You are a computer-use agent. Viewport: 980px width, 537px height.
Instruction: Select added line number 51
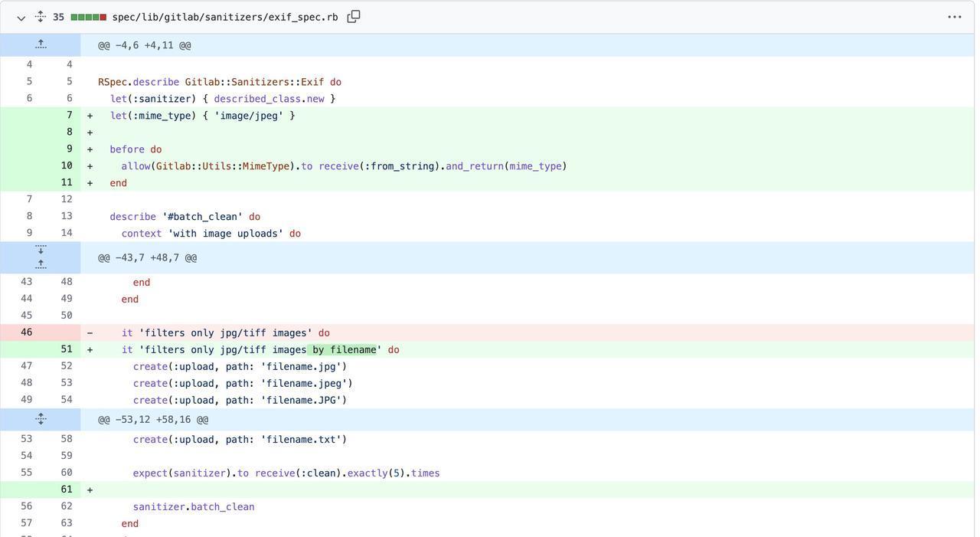tap(67, 349)
